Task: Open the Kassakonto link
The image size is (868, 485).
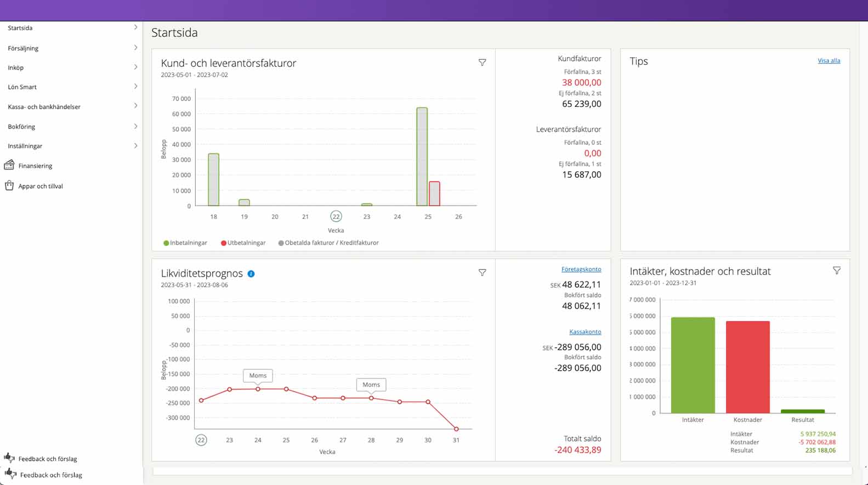Action: click(585, 332)
